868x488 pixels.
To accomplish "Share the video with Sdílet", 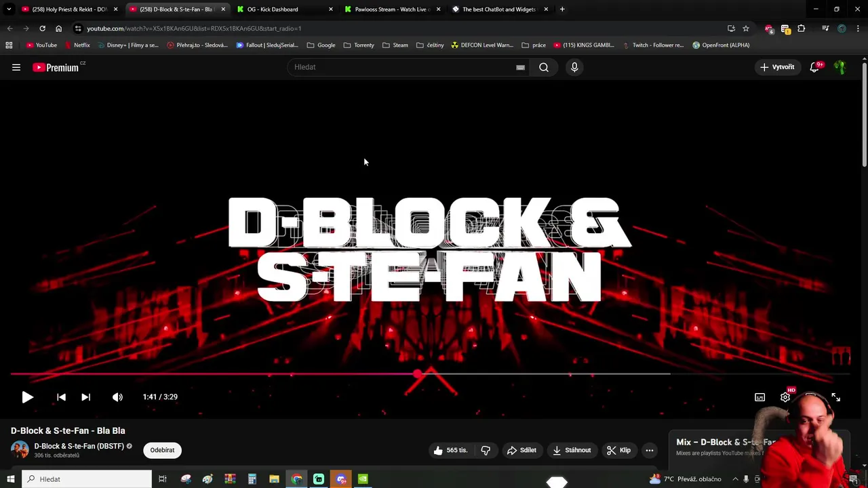I will tap(521, 450).
